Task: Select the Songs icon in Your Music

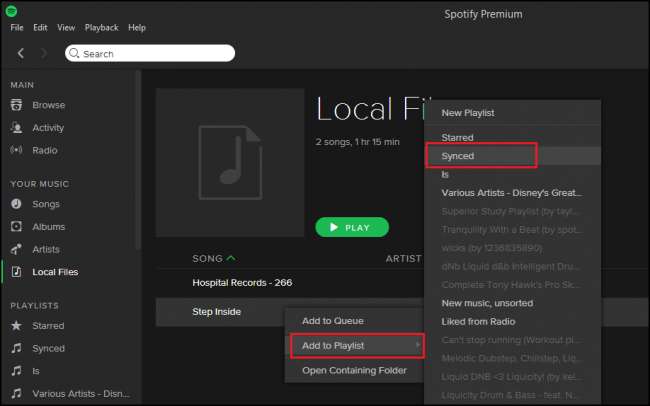Action: [16, 204]
